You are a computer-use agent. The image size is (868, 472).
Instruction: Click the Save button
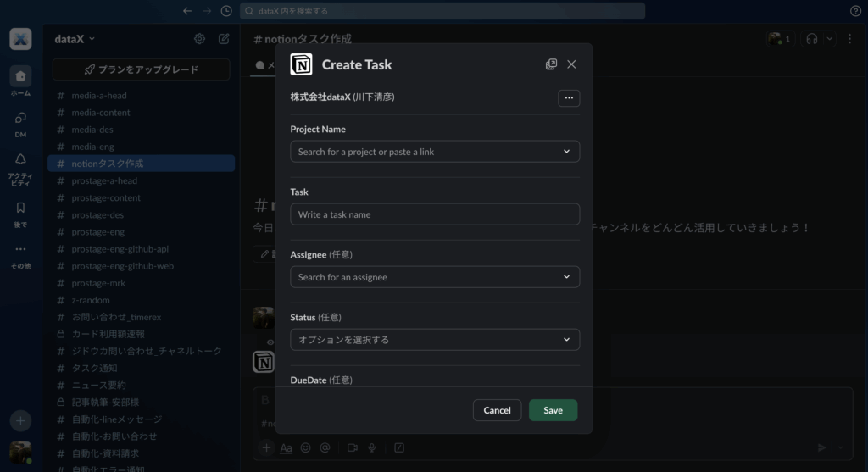[553, 410]
